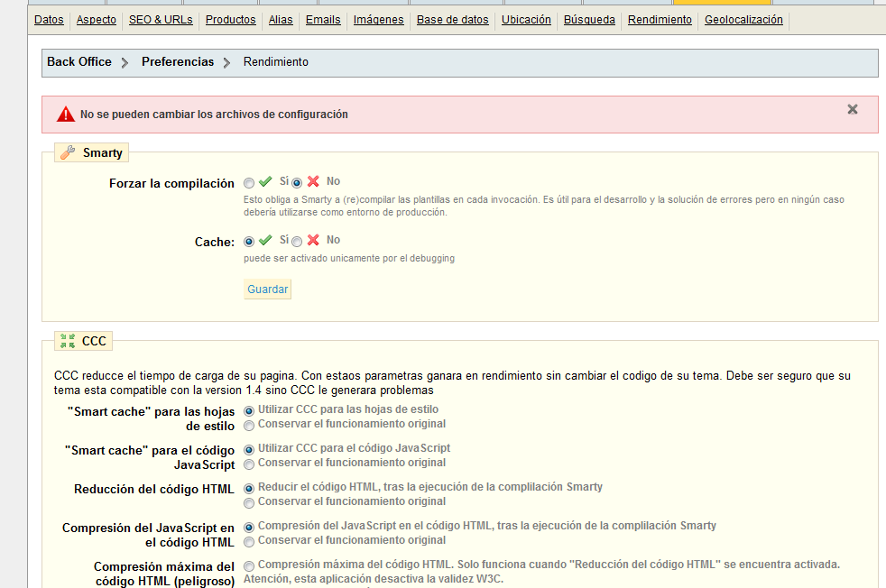Select Reducir el código HTML option
Image resolution: width=886 pixels, height=588 pixels.
click(x=249, y=489)
